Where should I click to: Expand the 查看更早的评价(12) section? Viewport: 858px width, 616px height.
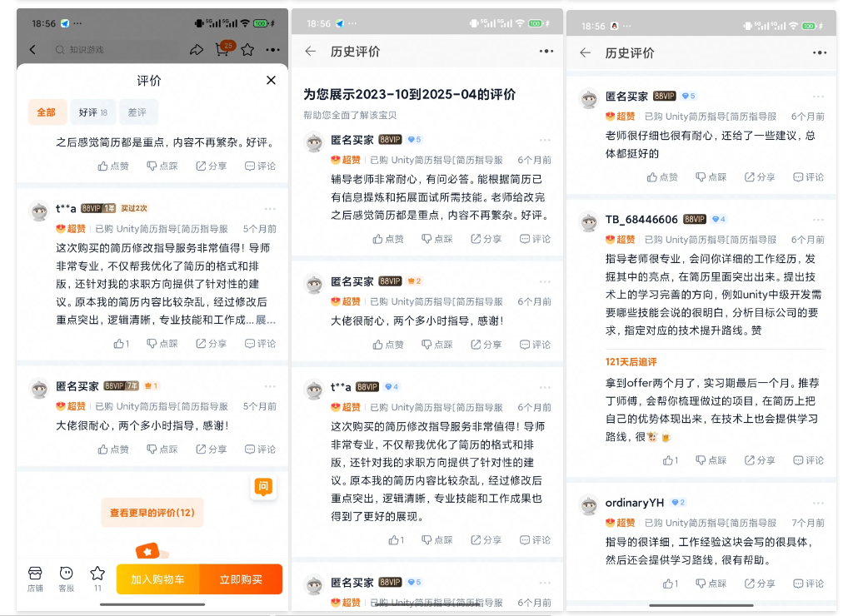point(152,513)
